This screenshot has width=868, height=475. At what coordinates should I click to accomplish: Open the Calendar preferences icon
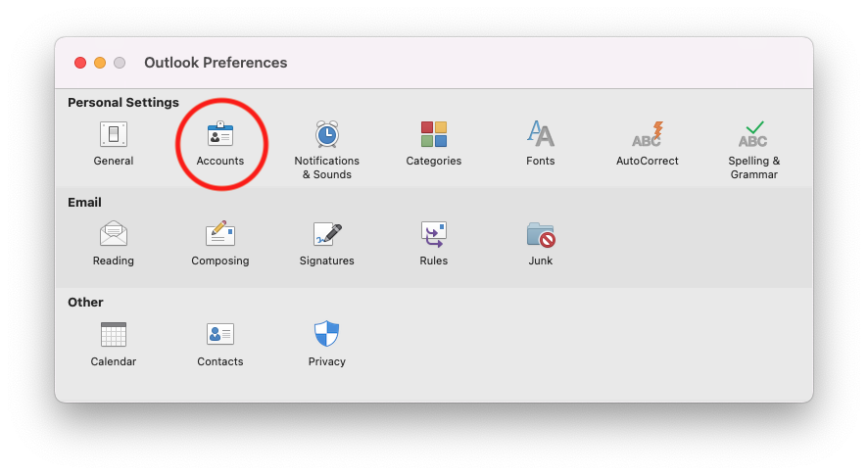click(114, 334)
